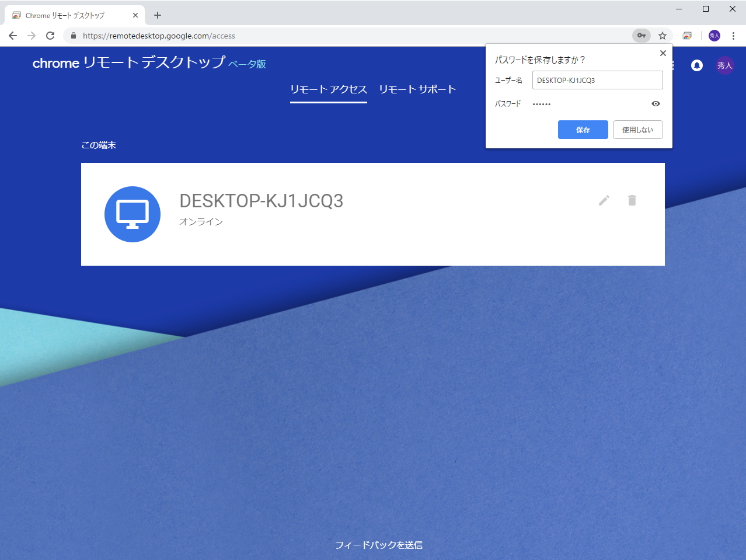The height and width of the screenshot is (560, 746).
Task: Open the フィードバックを送信 link
Action: click(x=379, y=545)
